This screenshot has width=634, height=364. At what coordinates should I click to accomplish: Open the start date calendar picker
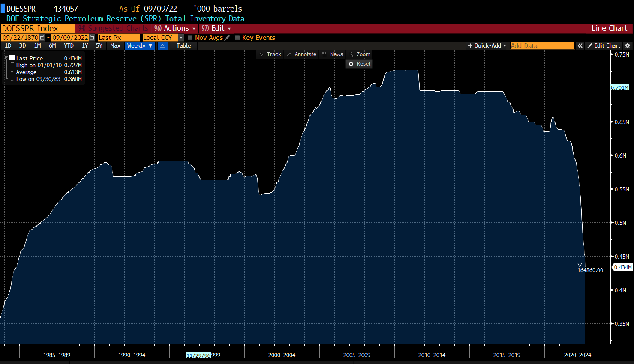(x=42, y=38)
